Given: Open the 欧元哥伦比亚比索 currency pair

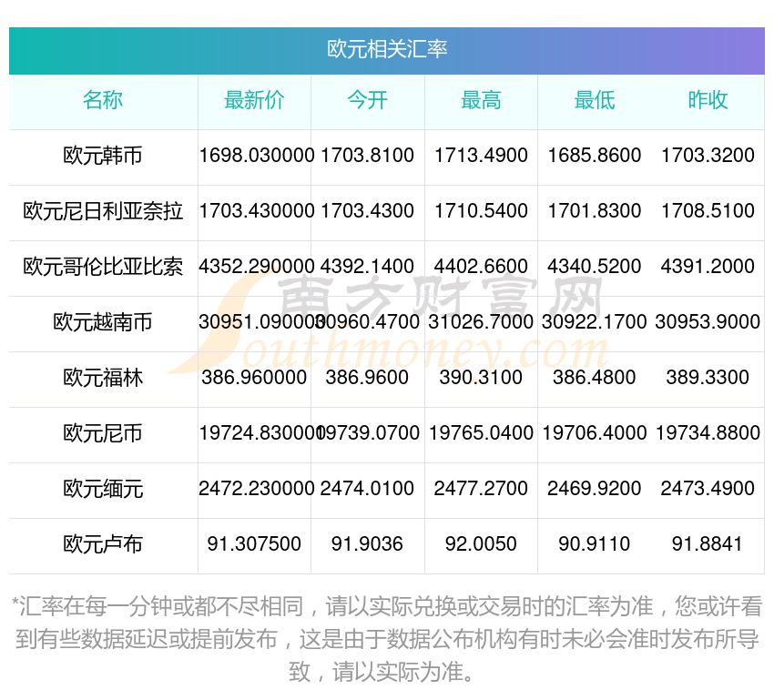Looking at the screenshot, I should 103,267.
